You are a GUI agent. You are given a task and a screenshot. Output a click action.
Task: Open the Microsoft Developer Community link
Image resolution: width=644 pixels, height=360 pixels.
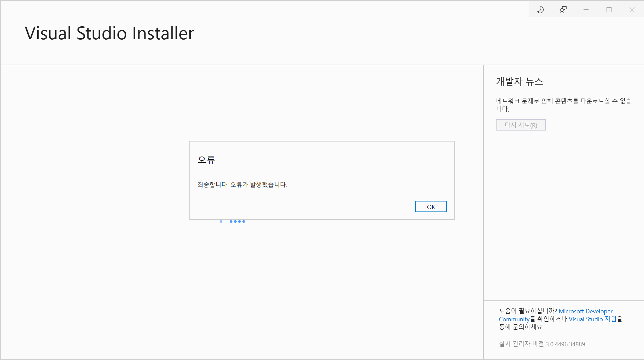(x=585, y=311)
